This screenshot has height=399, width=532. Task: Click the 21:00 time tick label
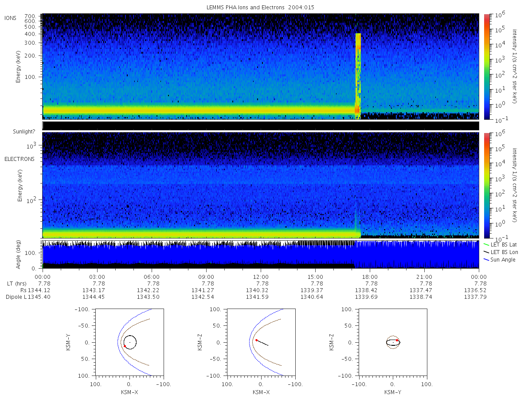tap(424, 277)
